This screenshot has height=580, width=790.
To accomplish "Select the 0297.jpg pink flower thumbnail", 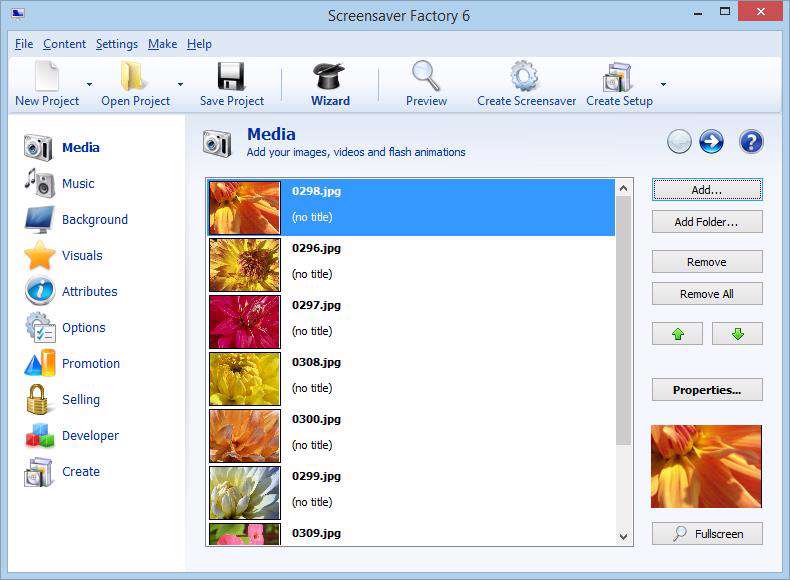I will point(244,321).
